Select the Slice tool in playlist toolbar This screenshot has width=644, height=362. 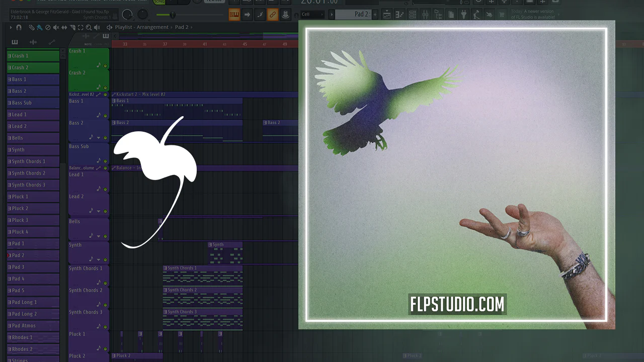(72, 27)
